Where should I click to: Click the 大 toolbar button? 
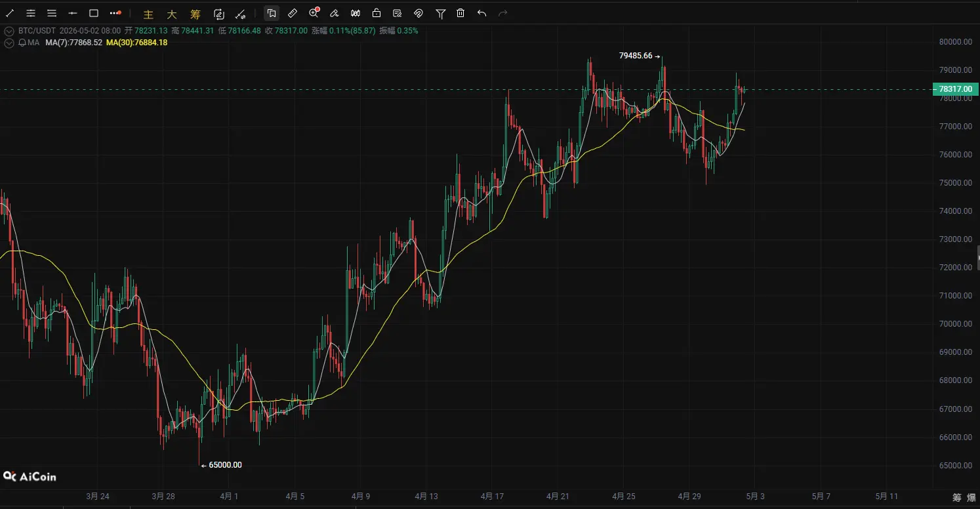click(171, 14)
